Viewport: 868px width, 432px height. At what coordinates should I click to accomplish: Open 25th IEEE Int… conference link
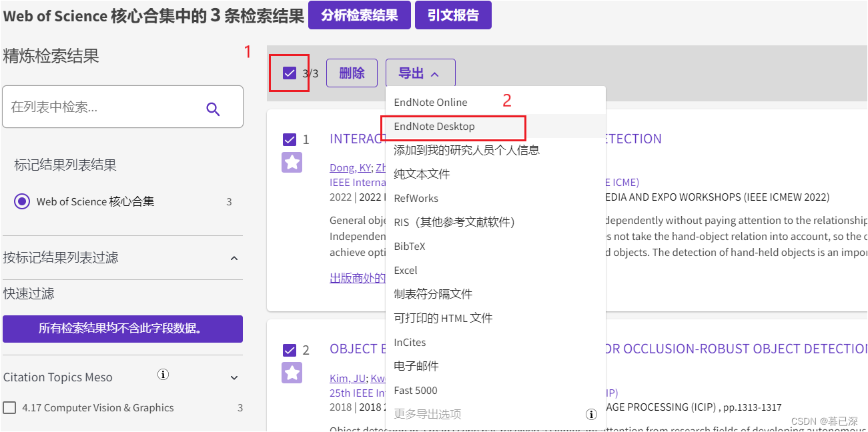click(x=358, y=393)
